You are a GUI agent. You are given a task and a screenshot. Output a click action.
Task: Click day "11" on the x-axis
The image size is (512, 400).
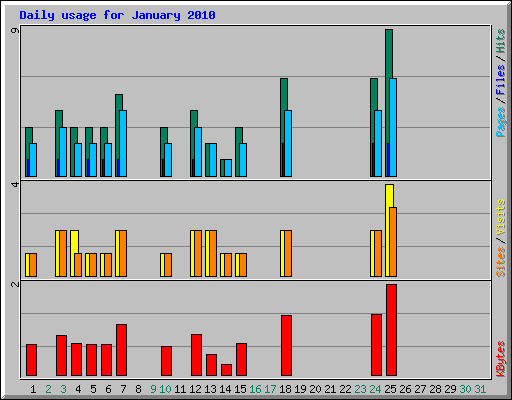pyautogui.click(x=180, y=389)
